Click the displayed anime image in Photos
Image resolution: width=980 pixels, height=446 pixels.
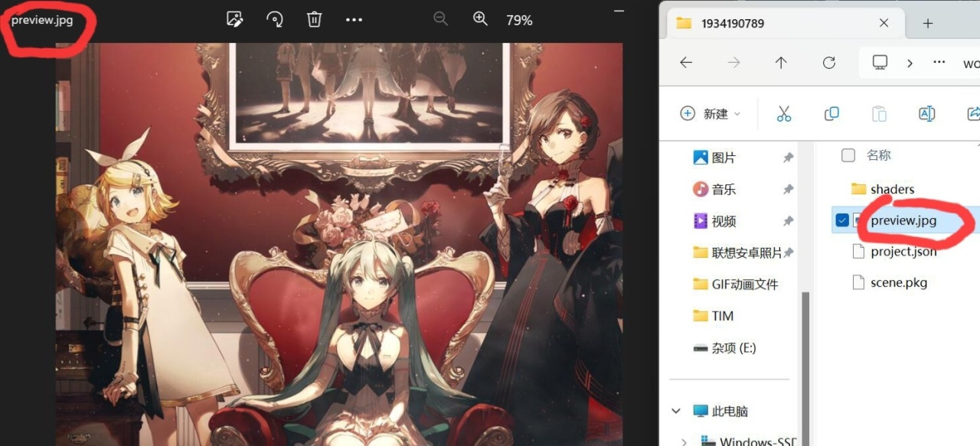[339, 244]
